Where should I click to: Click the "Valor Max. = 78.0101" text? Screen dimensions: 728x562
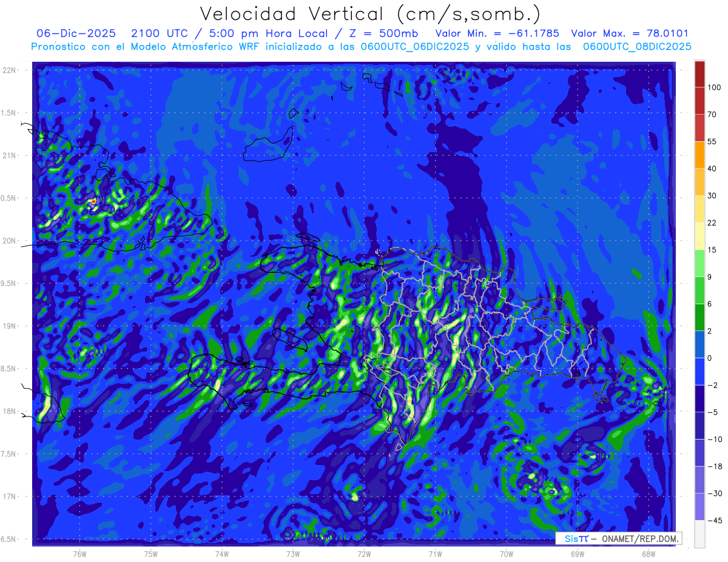630,33
